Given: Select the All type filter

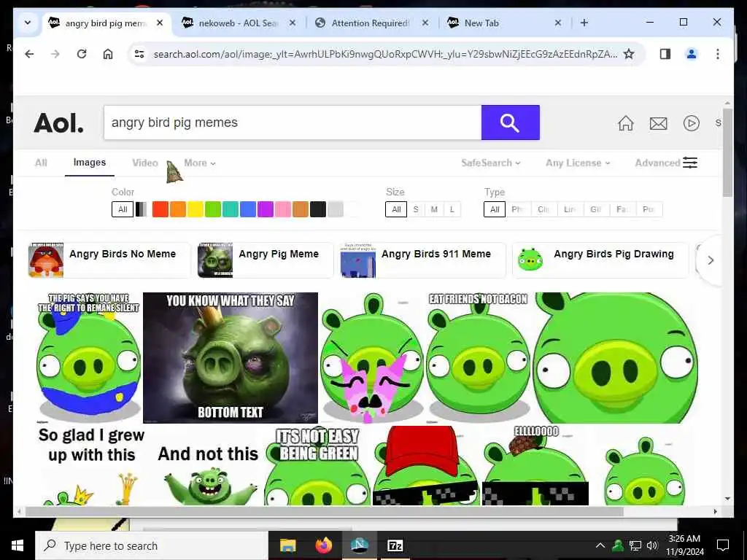Looking at the screenshot, I should [495, 209].
